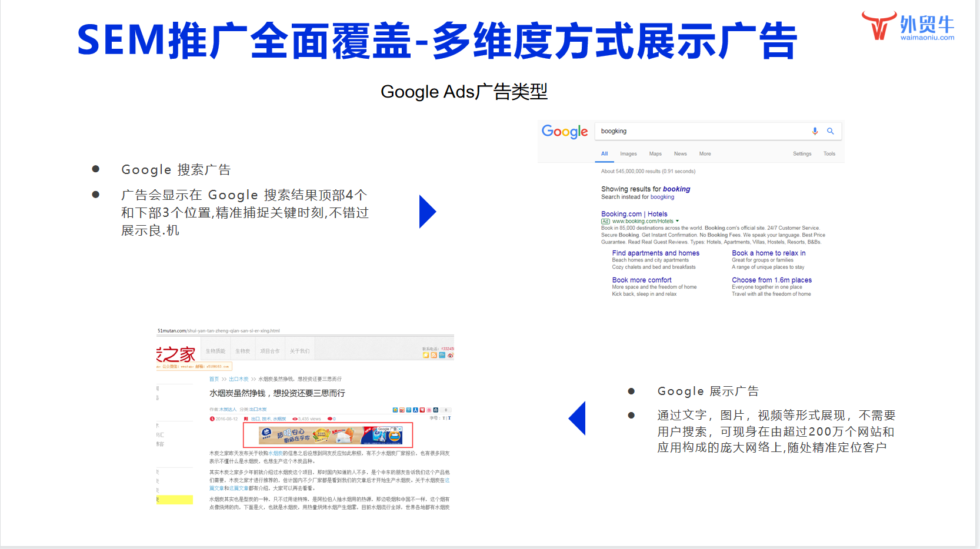Click the share count box showing 0
Viewport: 980px width, 549px height.
[x=446, y=410]
